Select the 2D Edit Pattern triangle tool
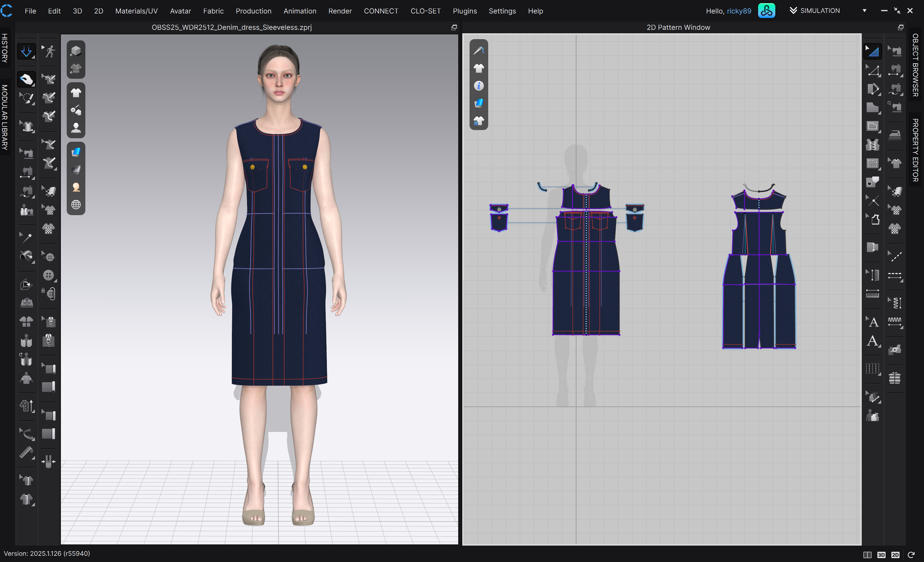Image resolution: width=924 pixels, height=562 pixels. click(873, 51)
